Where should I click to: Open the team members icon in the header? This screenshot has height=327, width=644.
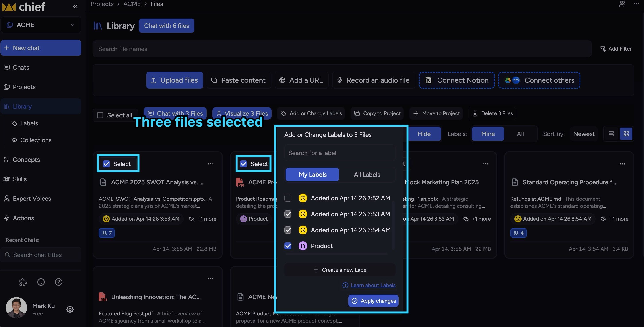tap(622, 4)
